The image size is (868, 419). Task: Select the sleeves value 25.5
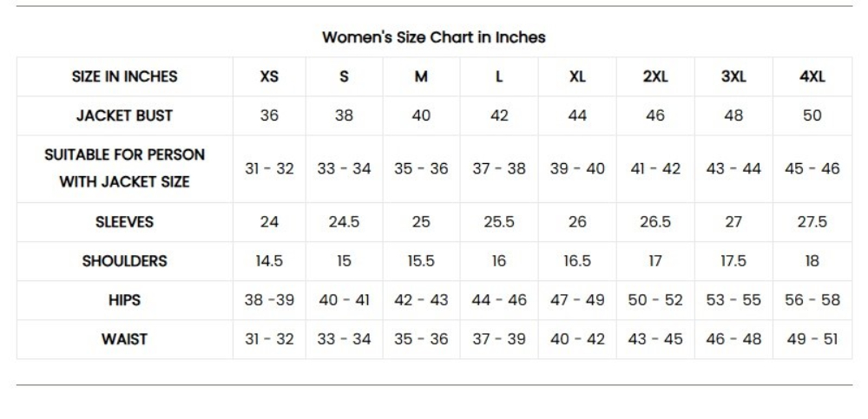pyautogui.click(x=499, y=222)
